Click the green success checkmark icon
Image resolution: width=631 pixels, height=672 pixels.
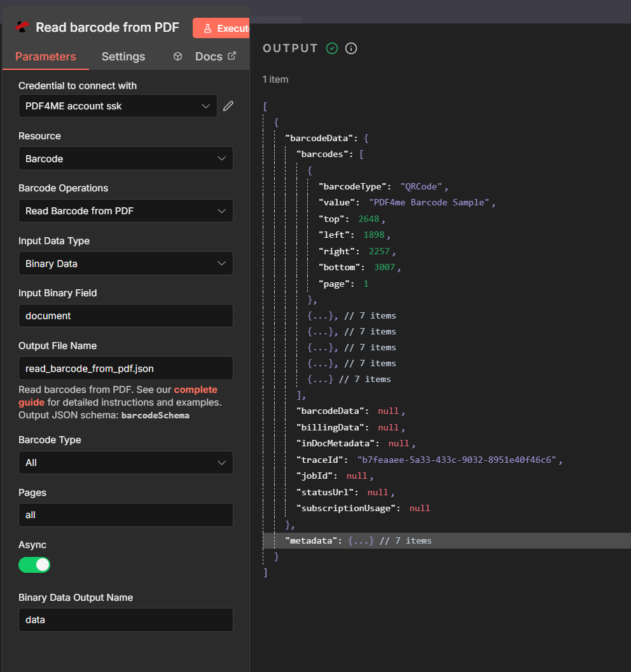click(332, 48)
